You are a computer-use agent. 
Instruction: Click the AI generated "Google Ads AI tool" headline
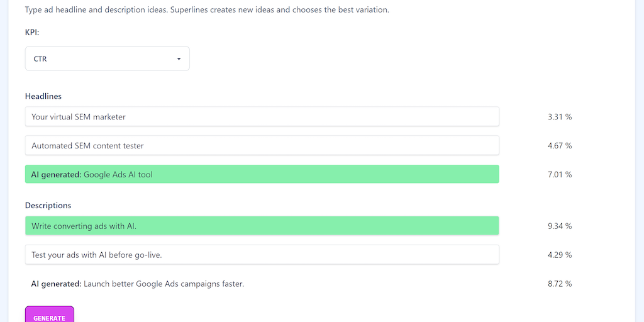262,174
